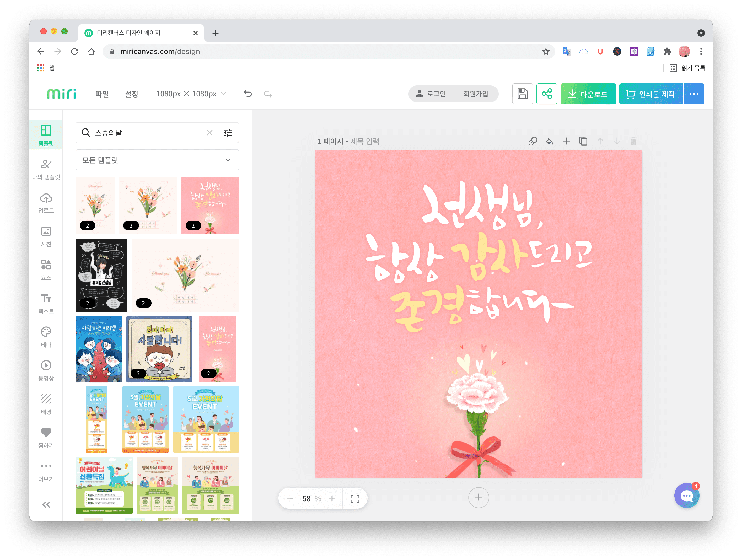
Task: Open the search filter options icon
Action: point(227,133)
